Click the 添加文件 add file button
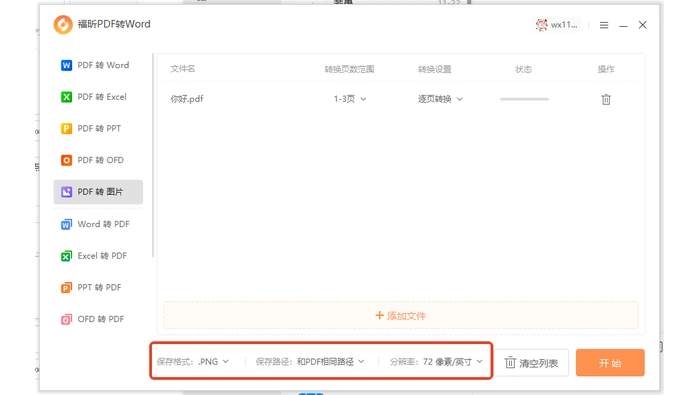 click(401, 316)
